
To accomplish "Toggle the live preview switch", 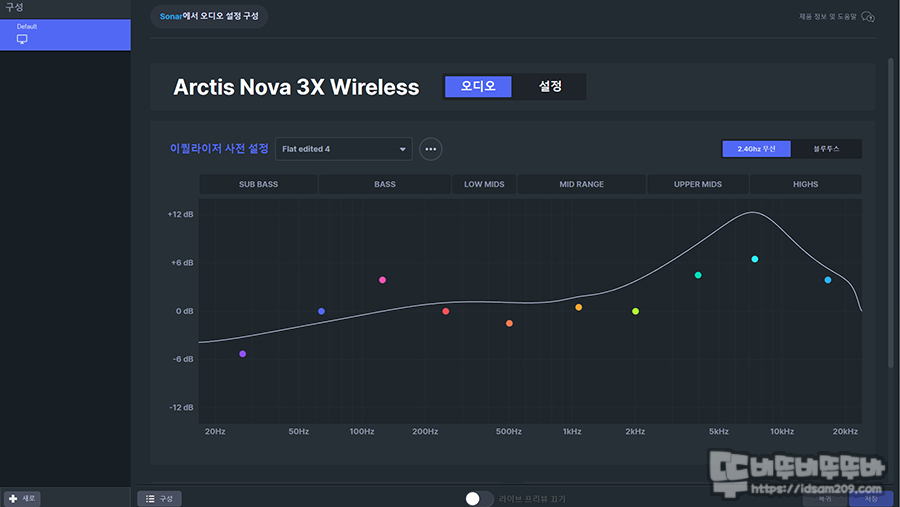I will click(478, 498).
